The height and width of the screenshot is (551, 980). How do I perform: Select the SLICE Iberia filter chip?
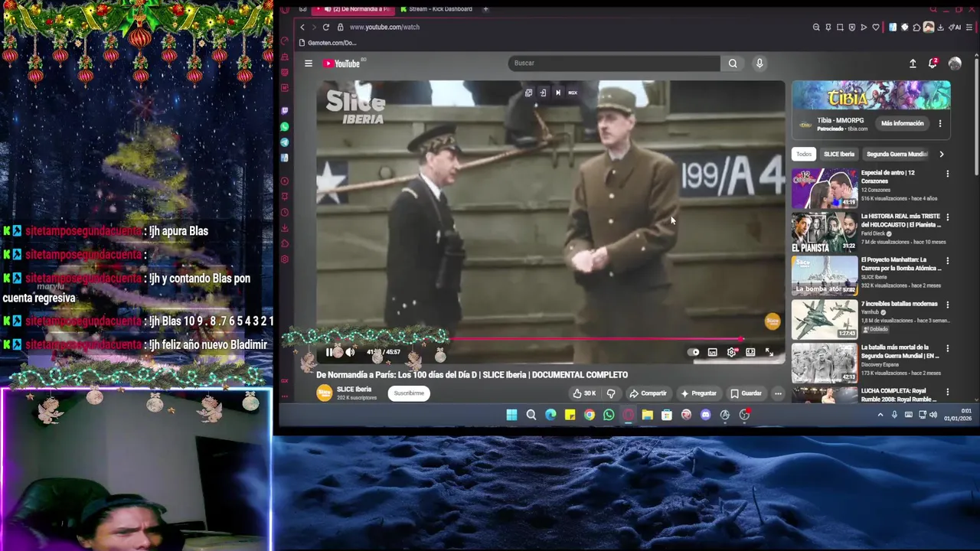pos(839,154)
